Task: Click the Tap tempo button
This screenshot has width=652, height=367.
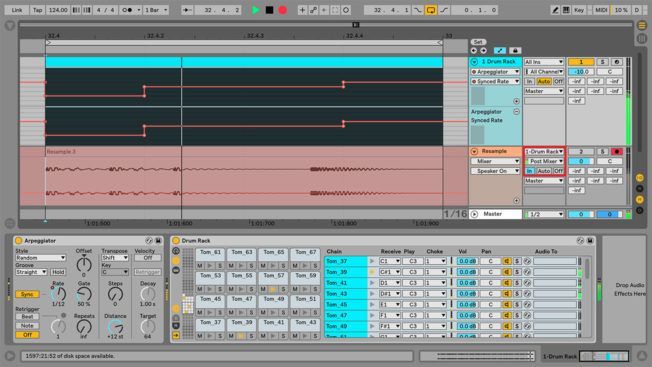Action: tap(38, 10)
